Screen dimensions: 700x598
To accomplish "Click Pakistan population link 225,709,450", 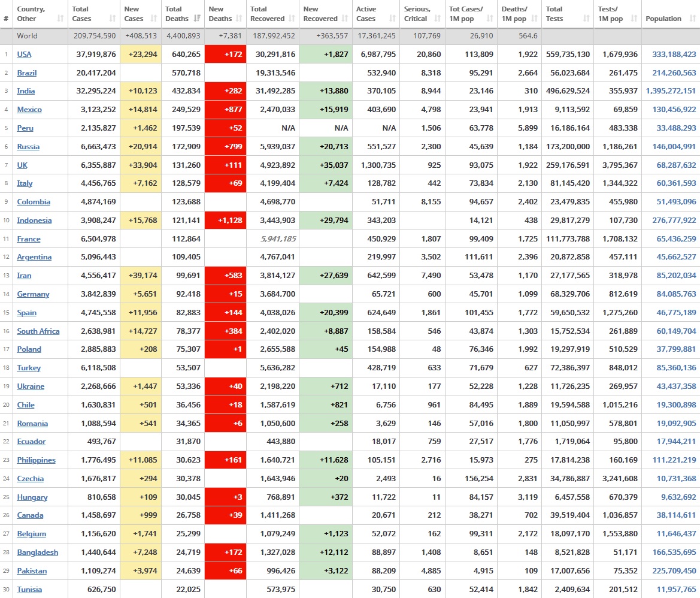I will click(674, 571).
